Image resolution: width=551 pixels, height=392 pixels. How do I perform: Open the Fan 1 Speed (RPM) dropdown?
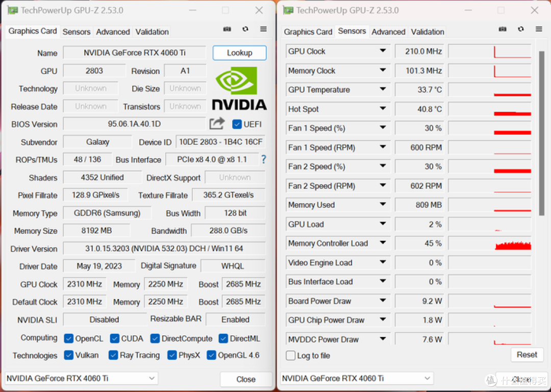(383, 147)
